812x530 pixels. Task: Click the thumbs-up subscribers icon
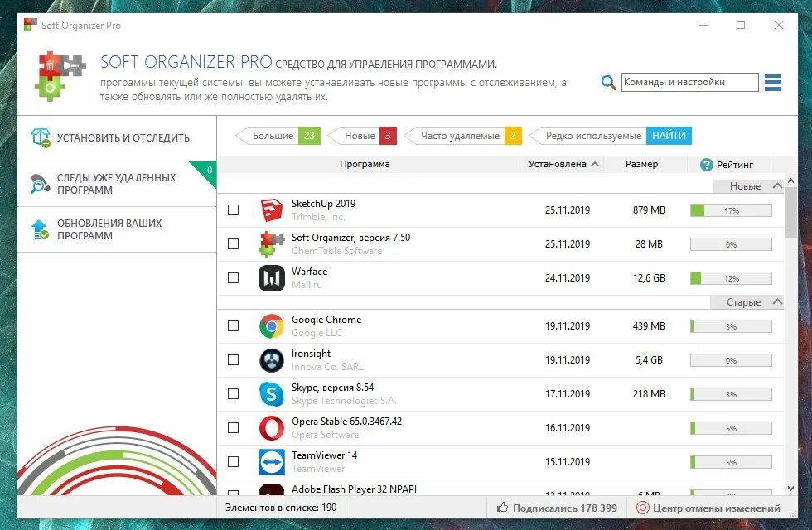pos(502,507)
